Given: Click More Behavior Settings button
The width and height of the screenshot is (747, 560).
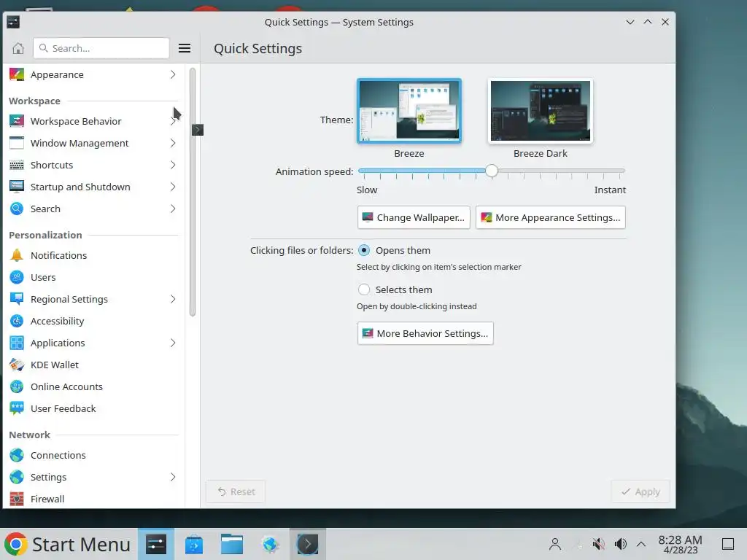Looking at the screenshot, I should point(425,333).
